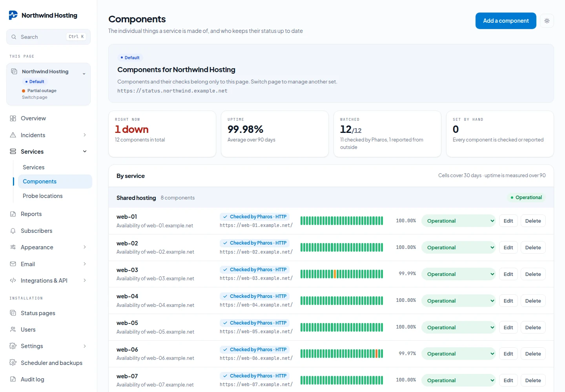
Task: Click the web-03 uptime history bar
Action: [341, 274]
